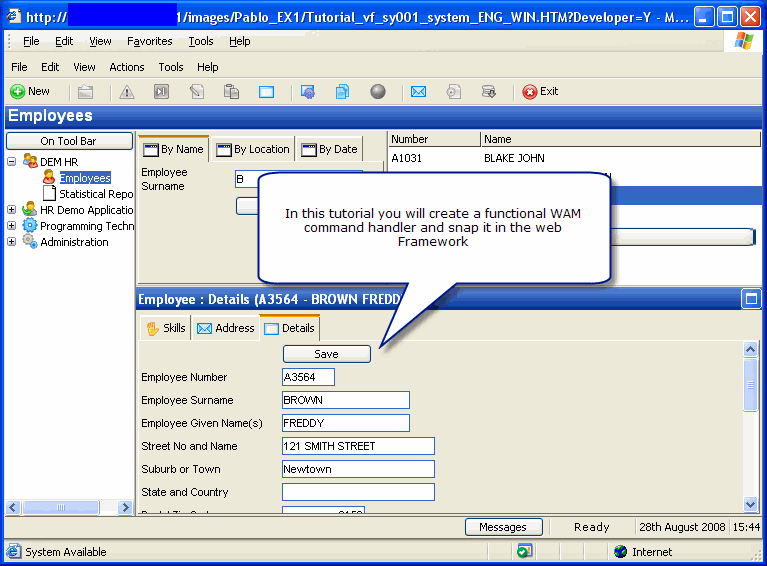Click the green New toolbar button
Viewport: 767px width, 566px height.
click(x=30, y=91)
